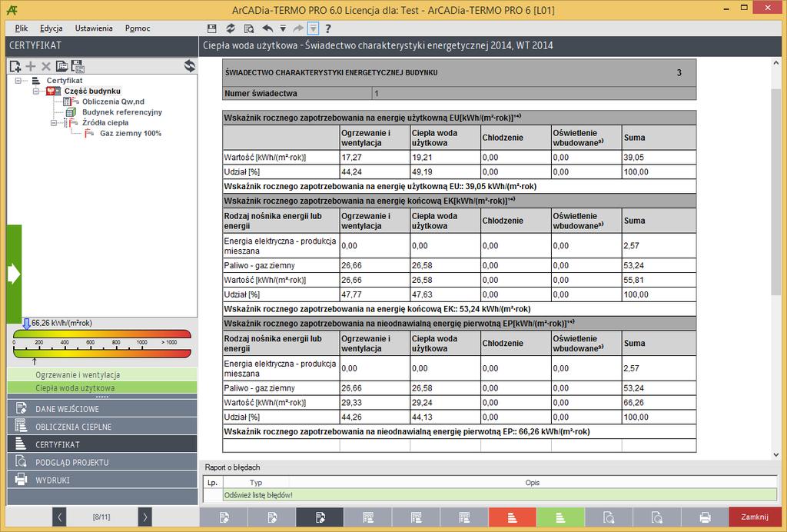This screenshot has height=532, width=787.
Task: Collapse the Certyfikat tree node
Action: tap(18, 80)
